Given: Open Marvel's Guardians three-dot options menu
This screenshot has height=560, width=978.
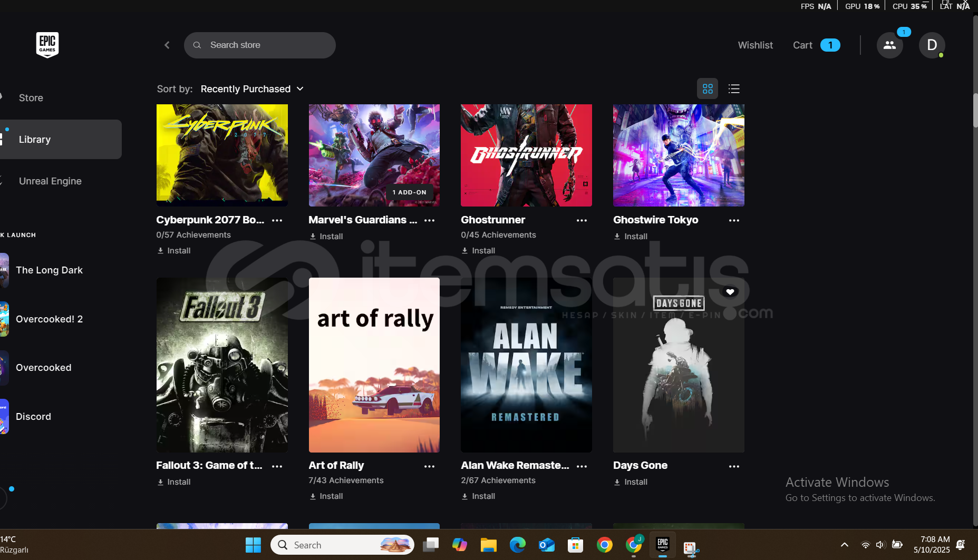Looking at the screenshot, I should pyautogui.click(x=430, y=221).
